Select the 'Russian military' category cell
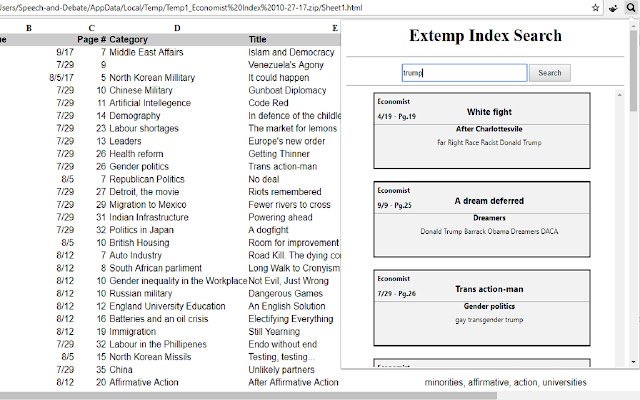The height and width of the screenshot is (400, 640). coord(141,293)
